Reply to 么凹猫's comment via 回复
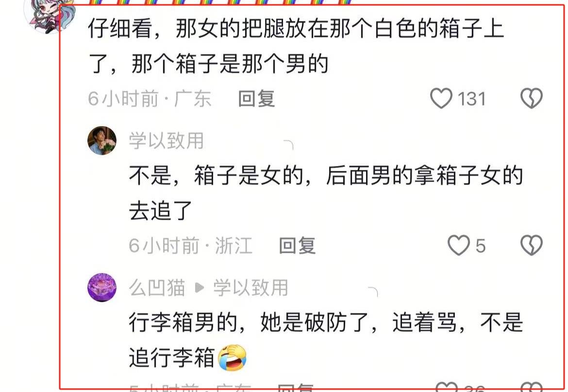This screenshot has height=392, width=568. coord(295,387)
